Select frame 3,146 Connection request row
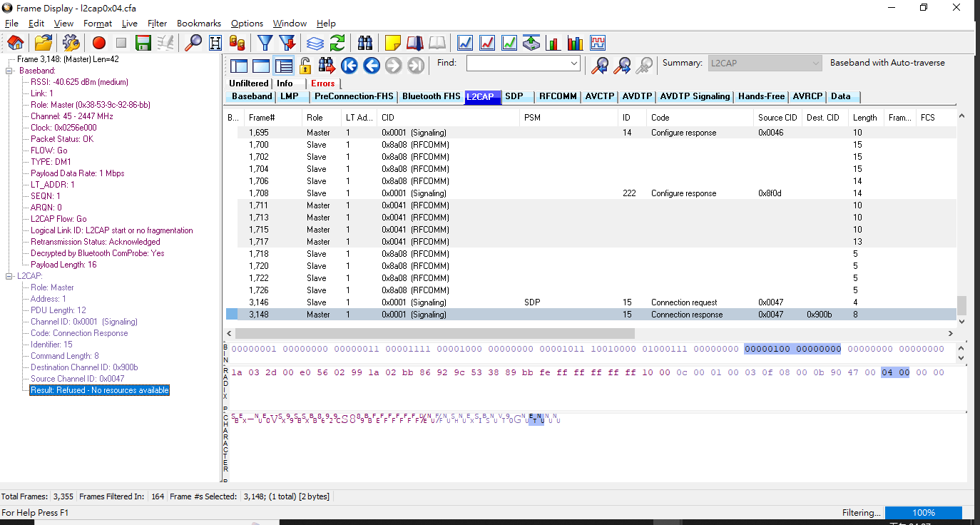Screen dimensions: 980x525 pyautogui.click(x=499, y=302)
